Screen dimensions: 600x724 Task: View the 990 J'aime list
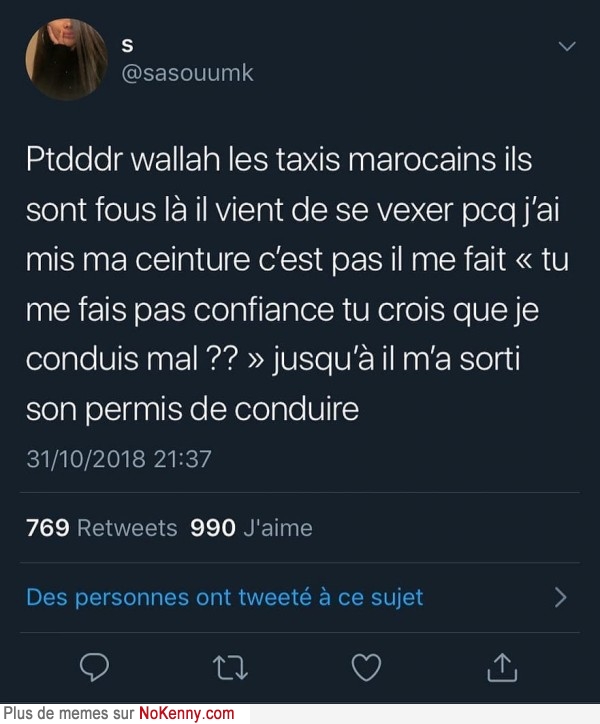tap(251, 528)
